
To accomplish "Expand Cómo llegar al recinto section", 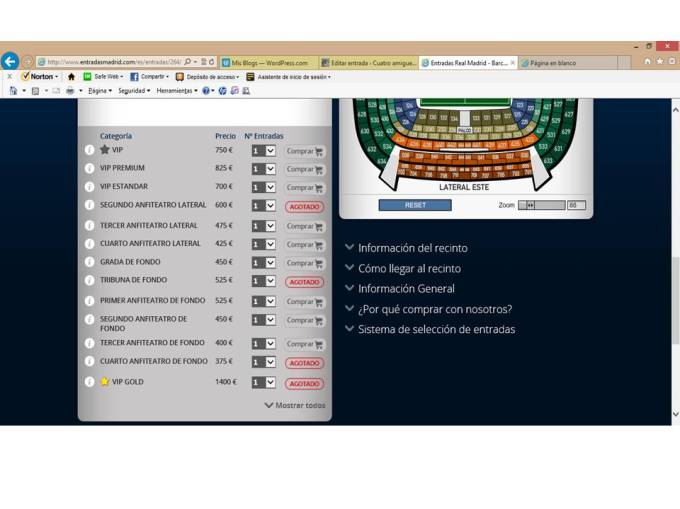I will (403, 268).
